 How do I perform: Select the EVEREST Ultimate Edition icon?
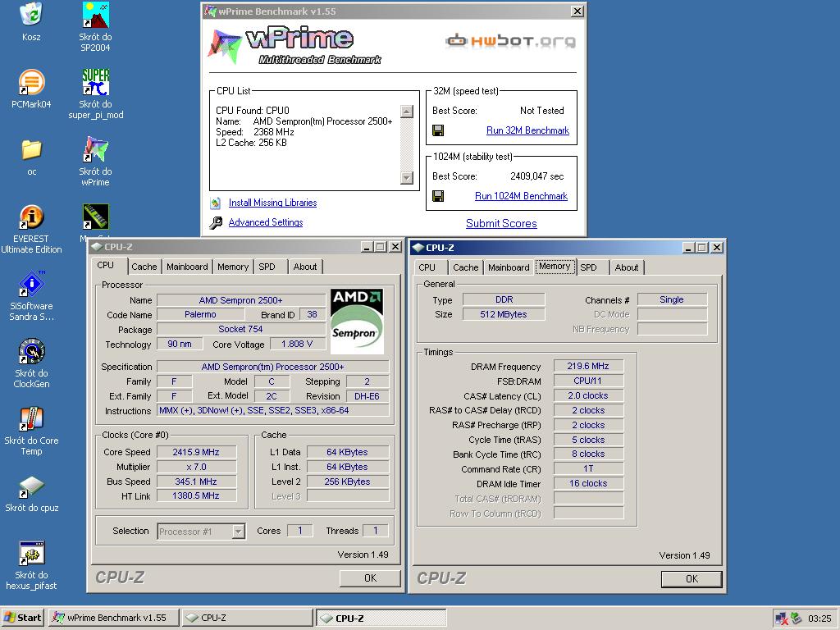coord(31,217)
